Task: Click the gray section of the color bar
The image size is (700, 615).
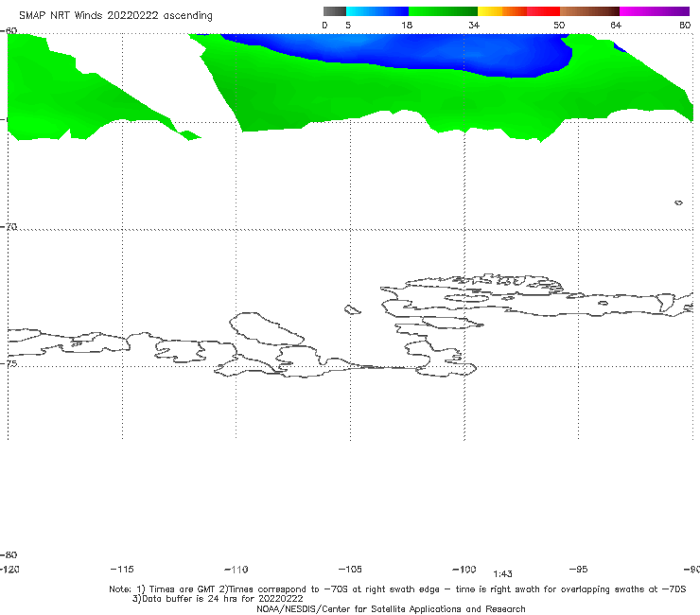Action: (335, 11)
